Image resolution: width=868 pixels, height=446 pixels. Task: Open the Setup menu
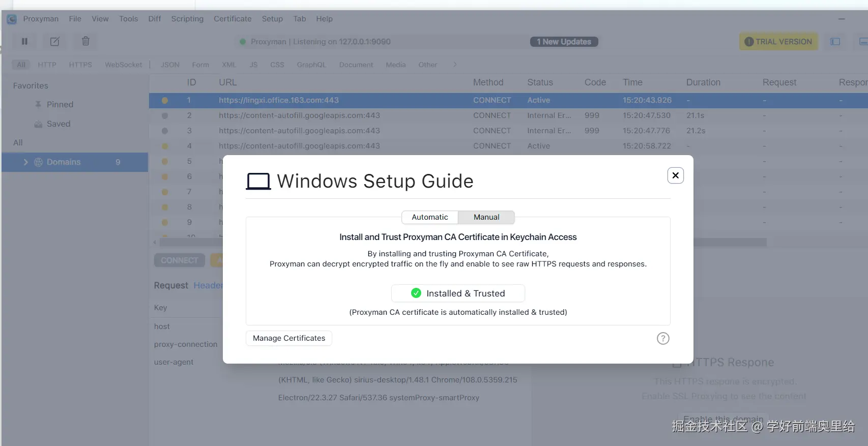coord(272,19)
